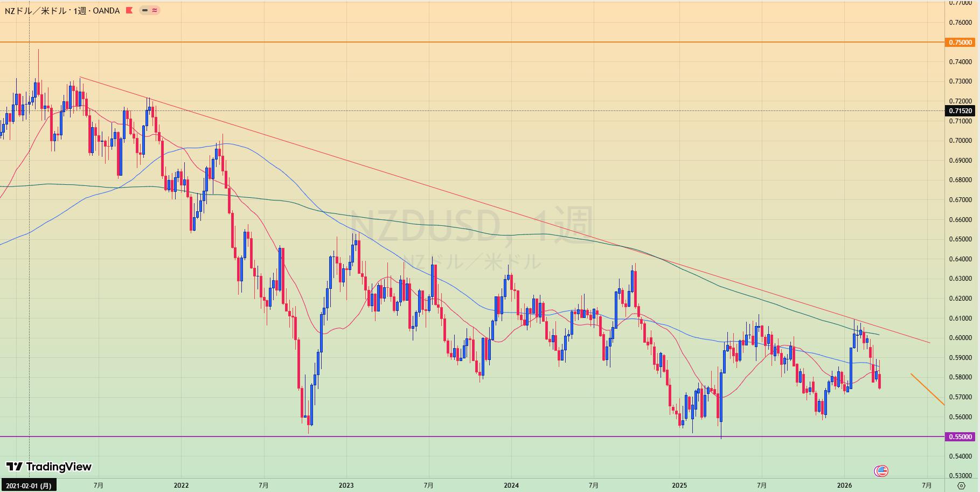Select the purple 0.55000 price label
This screenshot has height=492, width=980.
click(x=960, y=437)
